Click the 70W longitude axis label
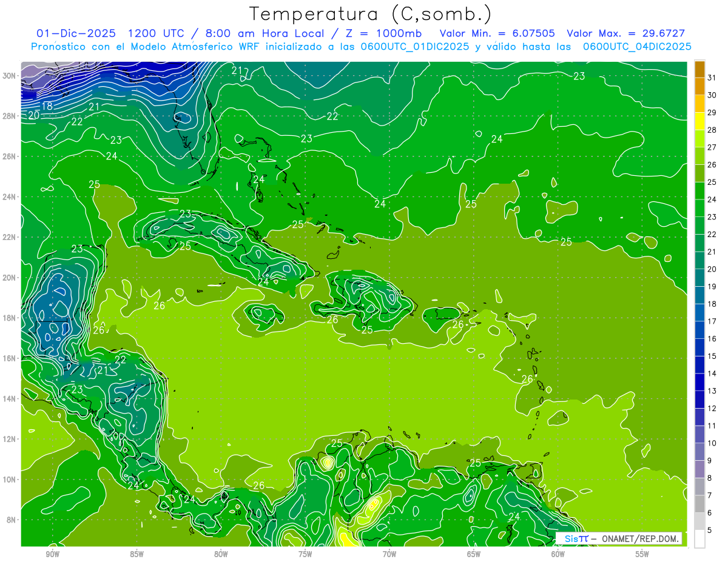This screenshot has height=562, width=728. click(389, 554)
